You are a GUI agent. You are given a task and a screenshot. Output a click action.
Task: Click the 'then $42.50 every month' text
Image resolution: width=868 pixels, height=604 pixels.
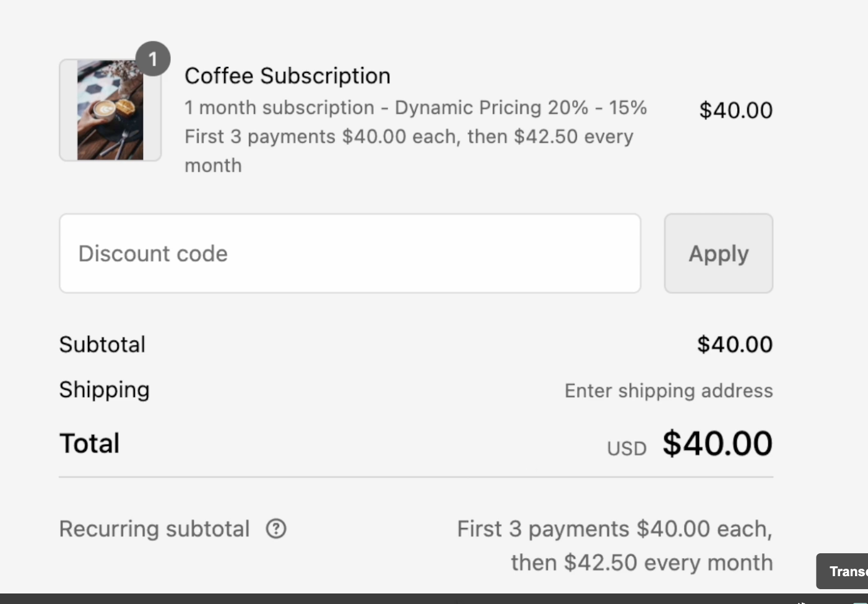(x=641, y=562)
